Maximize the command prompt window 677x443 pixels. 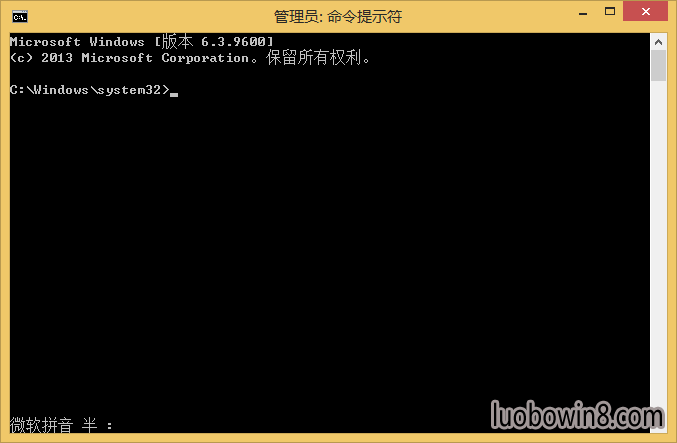click(x=610, y=12)
